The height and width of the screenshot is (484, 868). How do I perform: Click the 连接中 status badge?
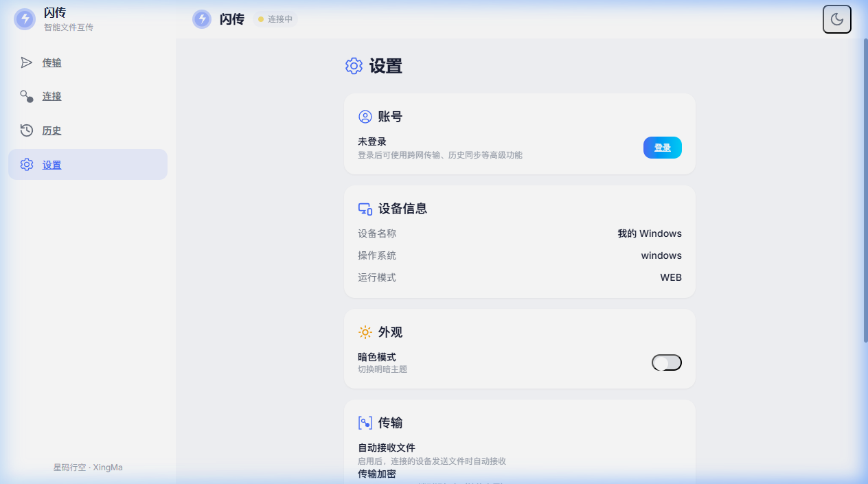click(x=275, y=19)
